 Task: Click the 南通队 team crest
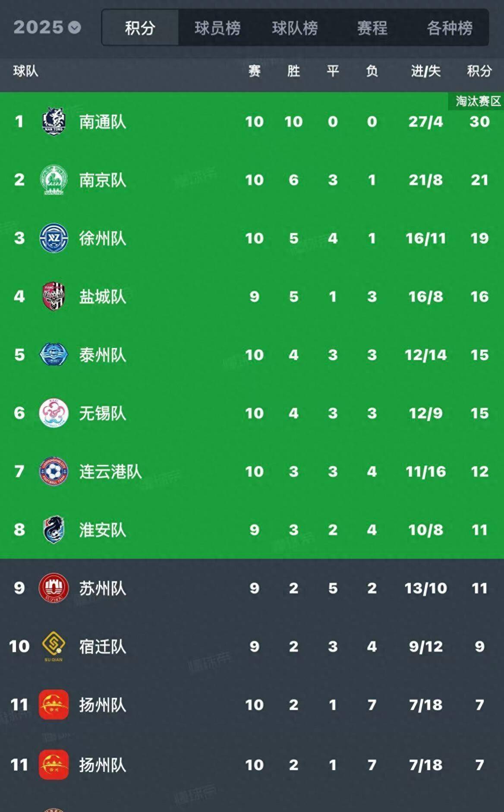[54, 121]
